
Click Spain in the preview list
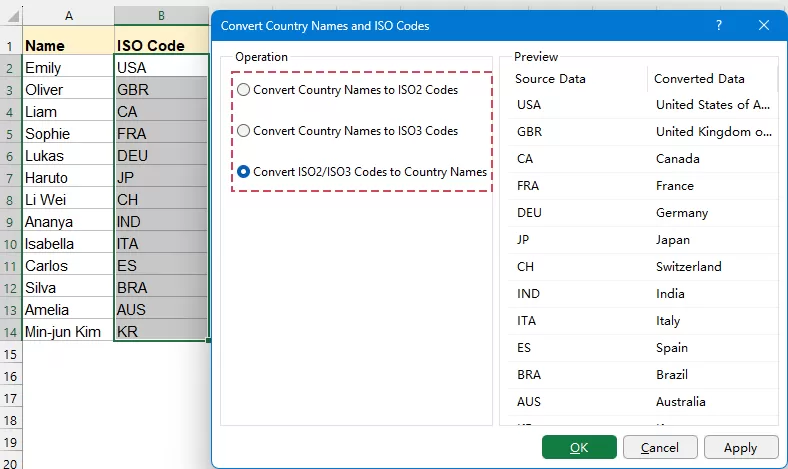click(x=671, y=348)
